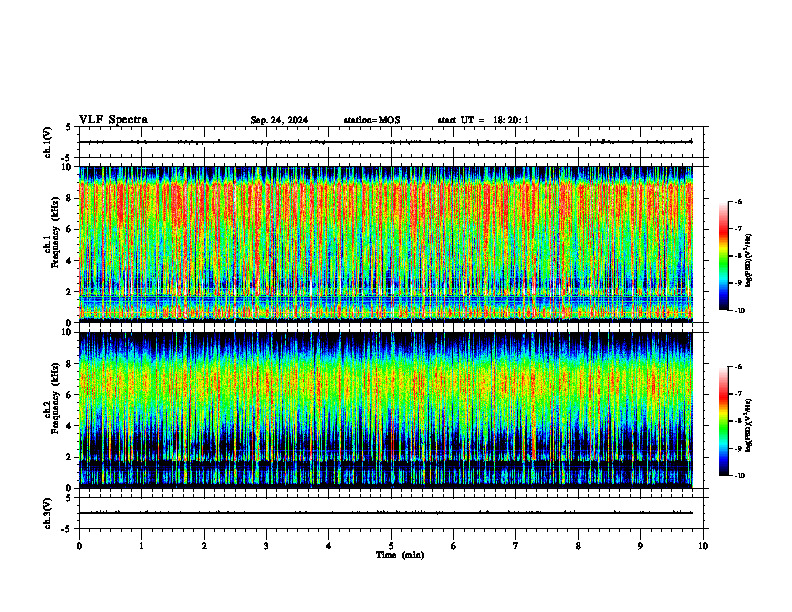This screenshot has width=792, height=612.
Task: Click the log(PSD) label beside ch.1 colorbar
Action: tap(749, 260)
